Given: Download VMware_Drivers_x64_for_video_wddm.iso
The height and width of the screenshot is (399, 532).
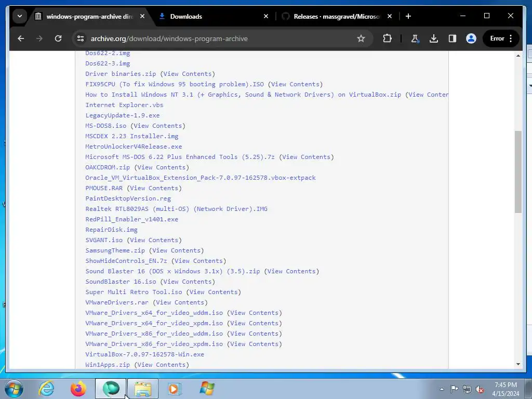Looking at the screenshot, I should (x=154, y=313).
